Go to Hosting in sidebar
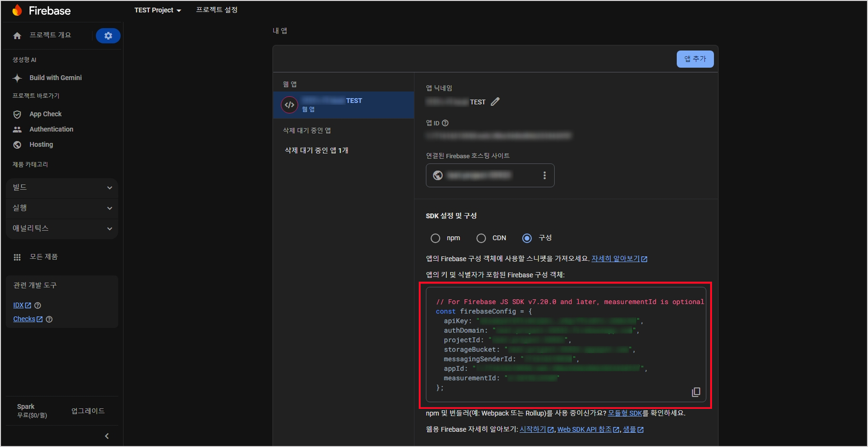Image resolution: width=868 pixels, height=447 pixels. pyautogui.click(x=41, y=144)
